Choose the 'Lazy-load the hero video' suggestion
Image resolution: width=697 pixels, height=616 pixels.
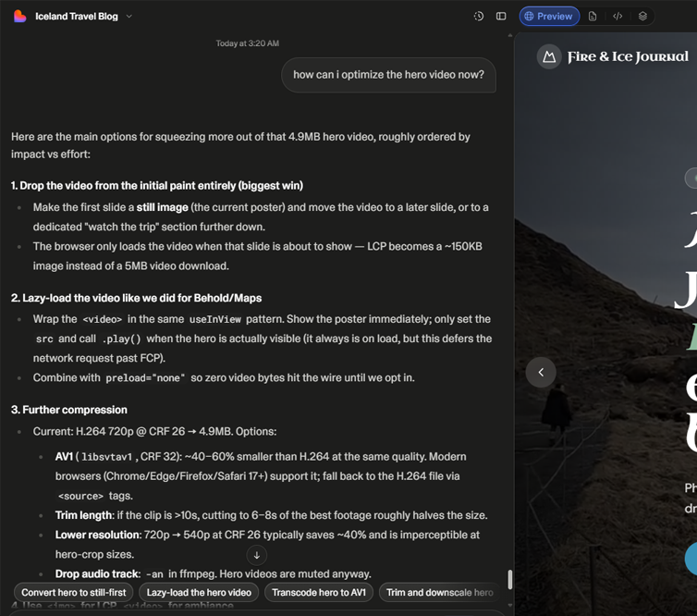[199, 593]
